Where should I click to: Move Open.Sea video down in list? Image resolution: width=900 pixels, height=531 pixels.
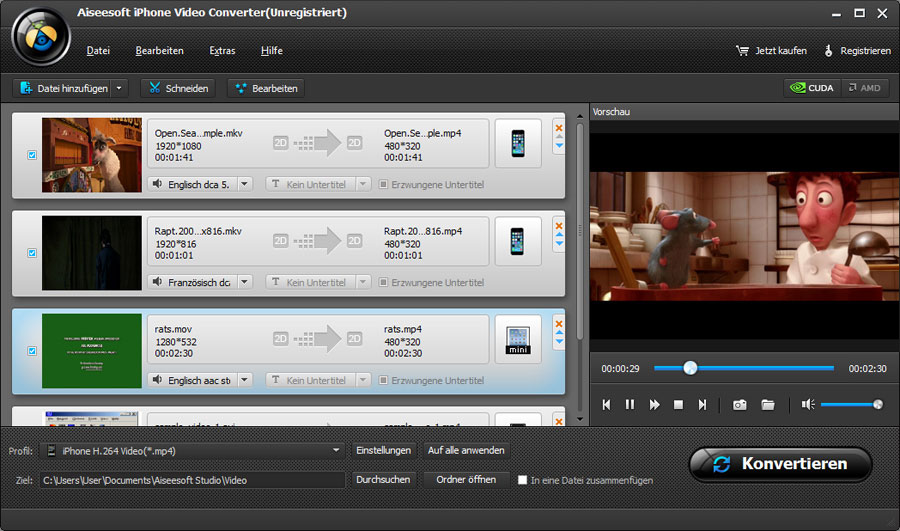559,146
